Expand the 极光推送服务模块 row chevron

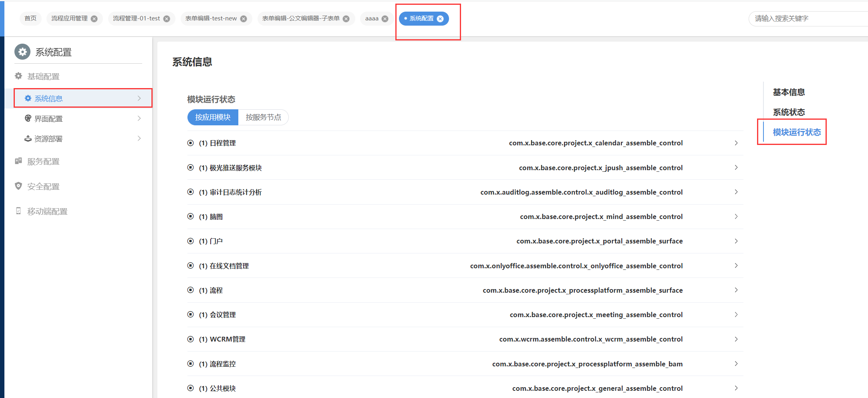[736, 167]
